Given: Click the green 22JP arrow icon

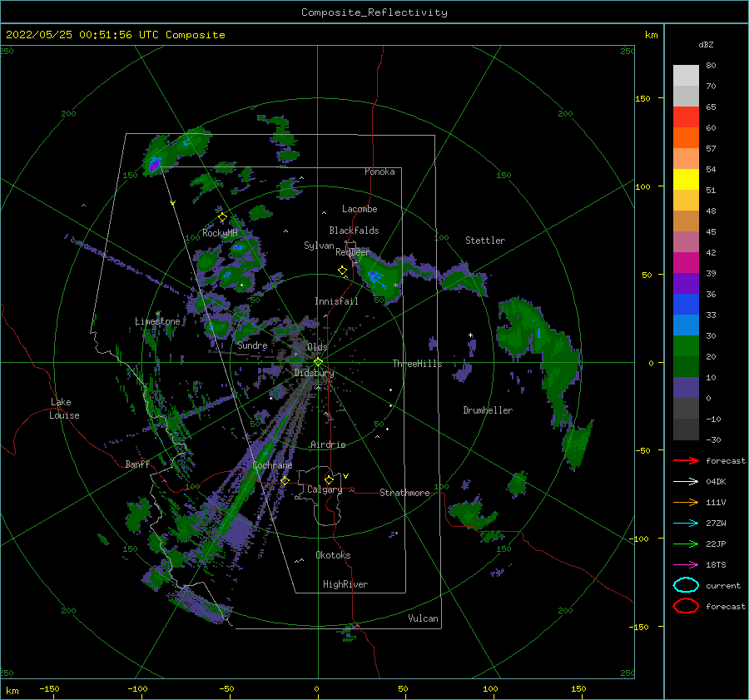Looking at the screenshot, I should 686,544.
